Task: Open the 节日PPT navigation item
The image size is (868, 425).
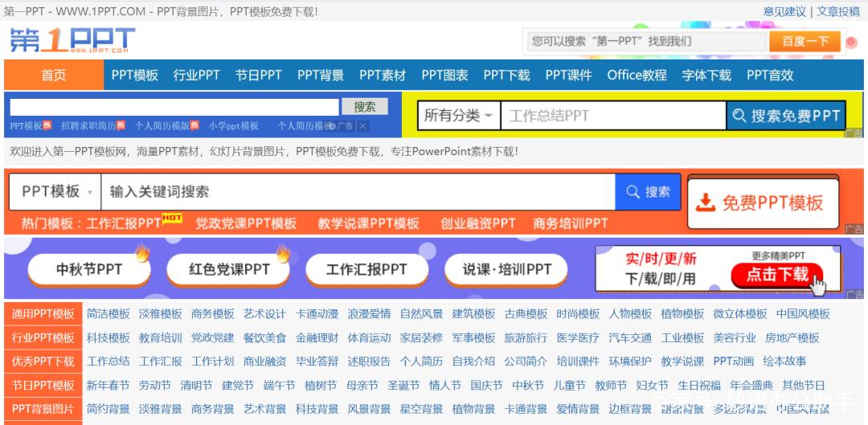Action: (259, 76)
